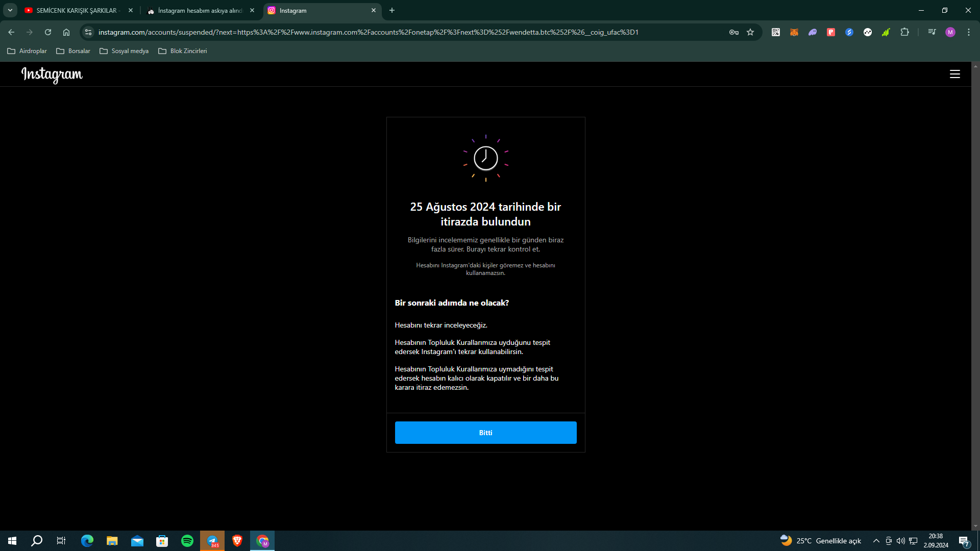Image resolution: width=980 pixels, height=551 pixels.
Task: Open the volume control in the tray
Action: tap(901, 541)
